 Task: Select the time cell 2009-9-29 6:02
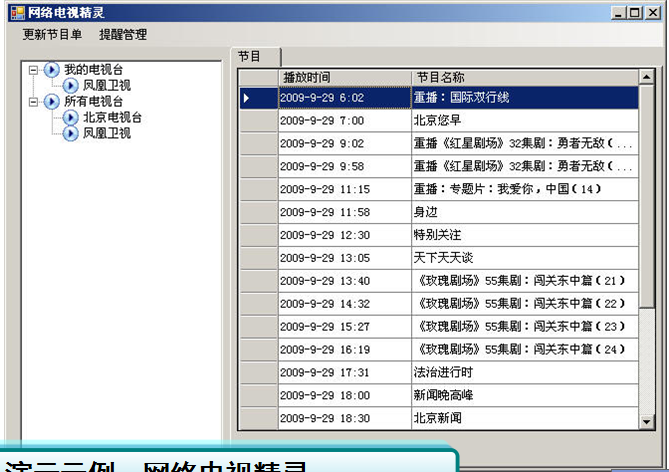click(345, 98)
